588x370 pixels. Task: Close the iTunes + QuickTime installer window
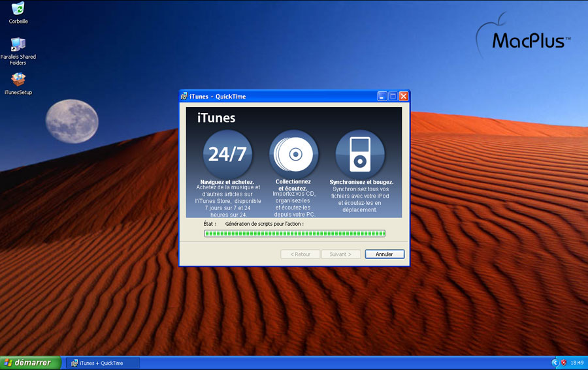coord(404,96)
